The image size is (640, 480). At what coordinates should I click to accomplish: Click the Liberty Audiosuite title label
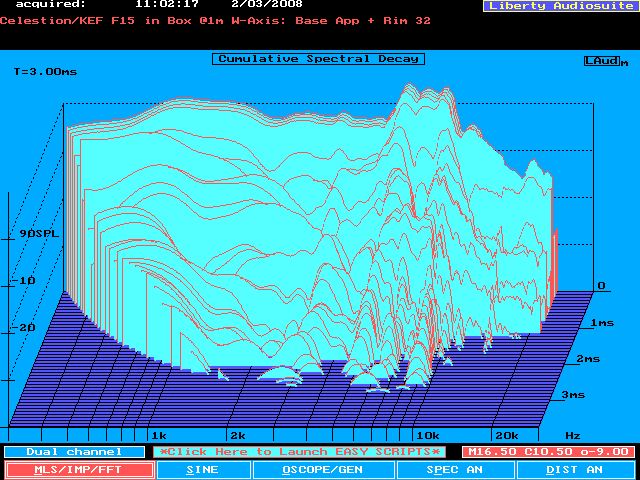[559, 6]
